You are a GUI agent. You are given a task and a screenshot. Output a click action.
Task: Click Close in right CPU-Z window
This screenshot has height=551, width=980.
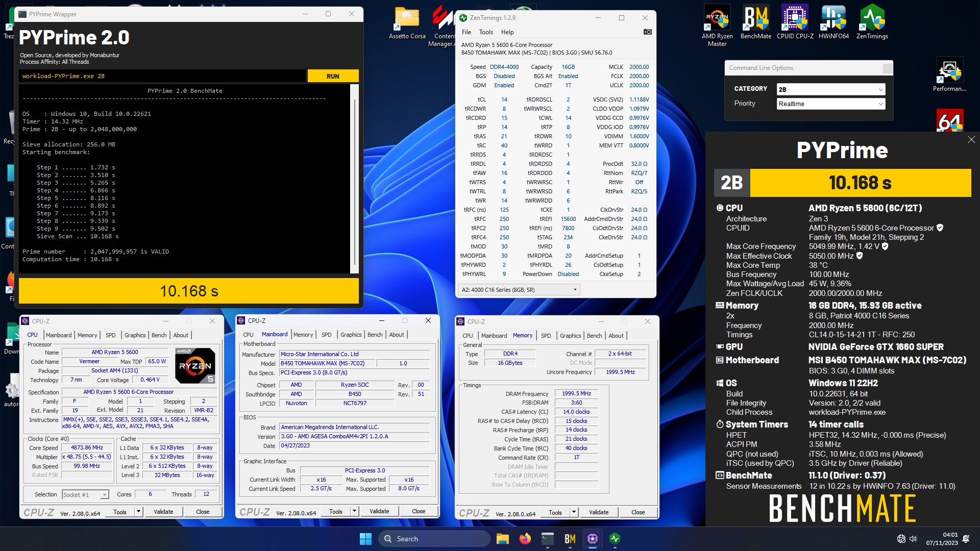click(638, 512)
